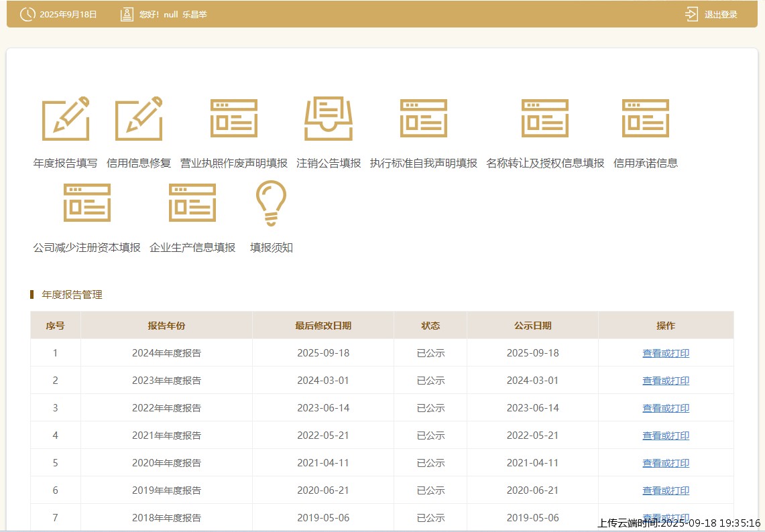Click the clock icon beside the date
The height and width of the screenshot is (532, 765).
tap(27, 14)
